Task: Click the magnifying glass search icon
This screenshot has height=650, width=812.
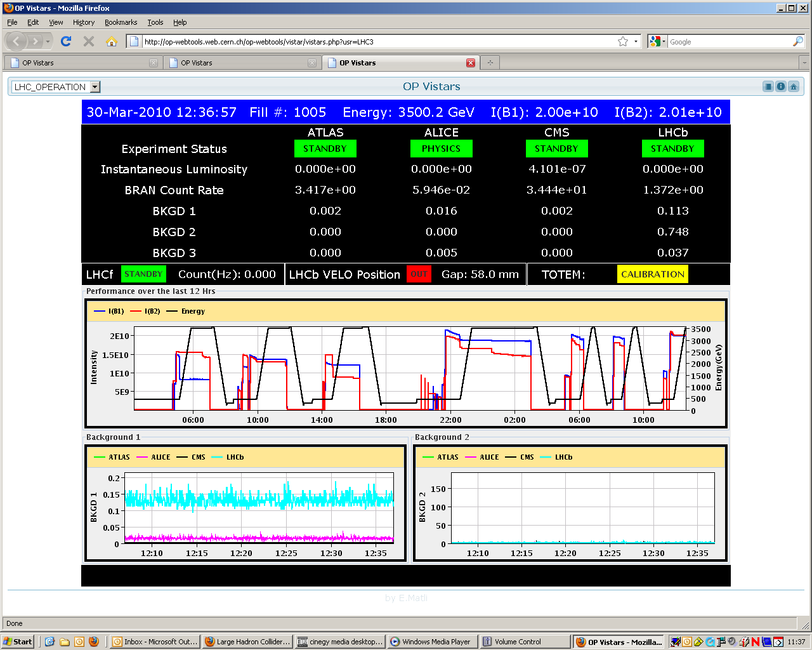Action: (797, 41)
